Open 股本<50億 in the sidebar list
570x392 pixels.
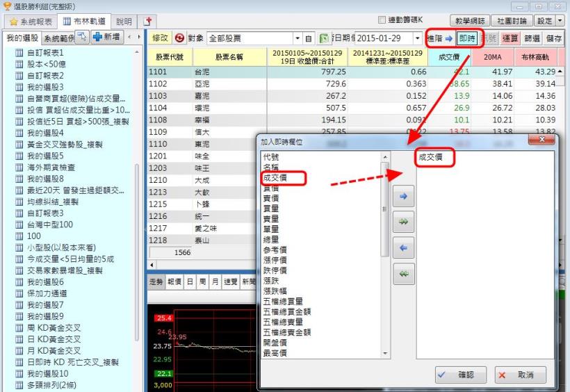point(47,65)
